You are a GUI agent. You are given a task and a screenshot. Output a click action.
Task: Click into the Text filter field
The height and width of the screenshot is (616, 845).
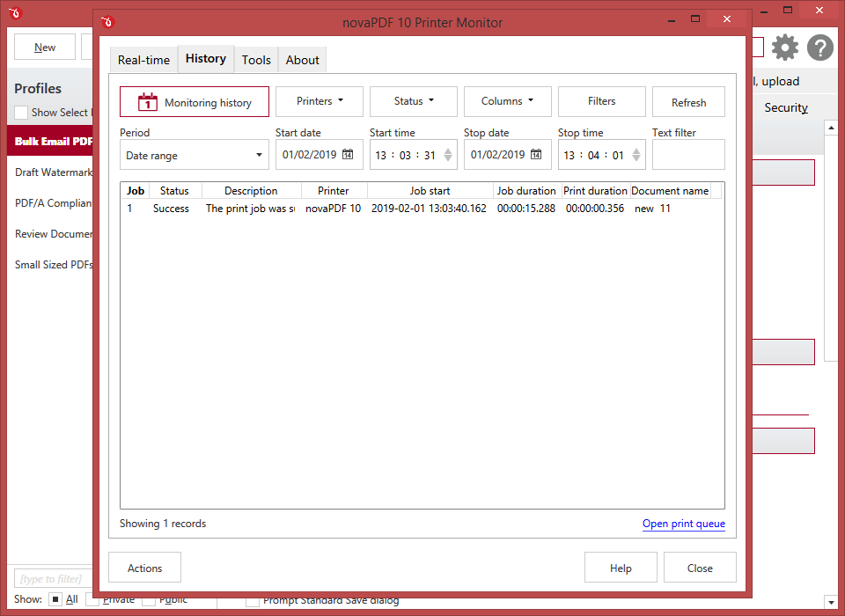[x=688, y=155]
